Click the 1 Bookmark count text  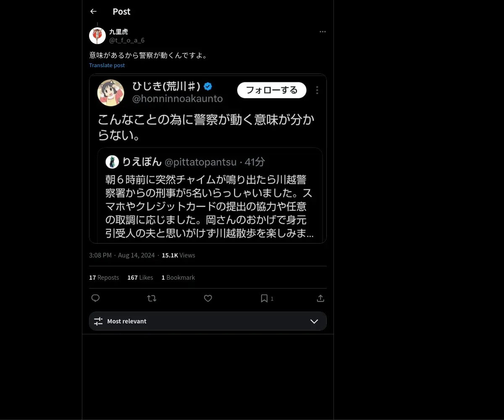tap(178, 278)
